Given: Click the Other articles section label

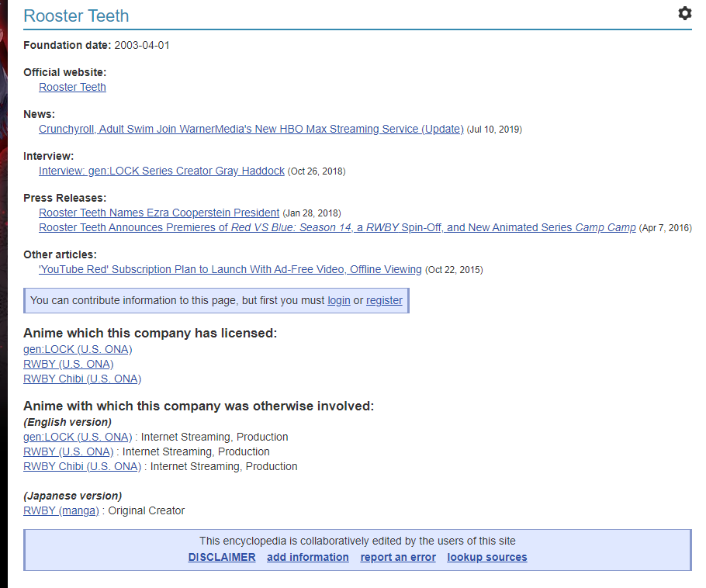Looking at the screenshot, I should click(x=60, y=255).
